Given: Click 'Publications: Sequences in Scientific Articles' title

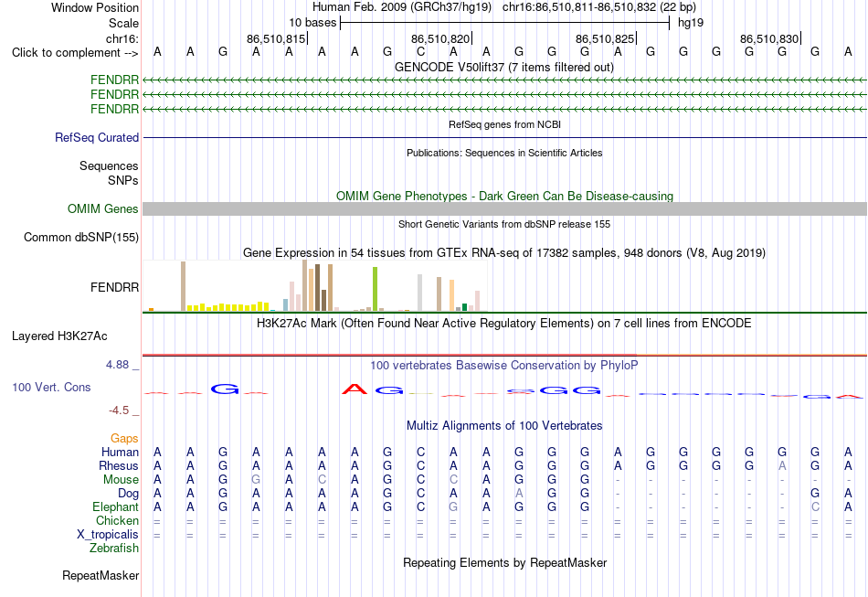Looking at the screenshot, I should pos(504,153).
